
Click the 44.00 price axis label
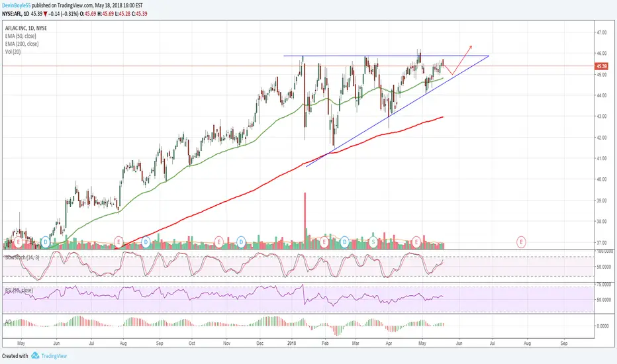601,95
